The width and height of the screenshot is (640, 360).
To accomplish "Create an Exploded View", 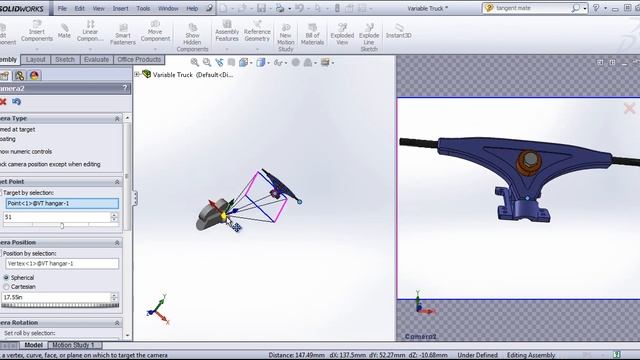I will tap(342, 34).
